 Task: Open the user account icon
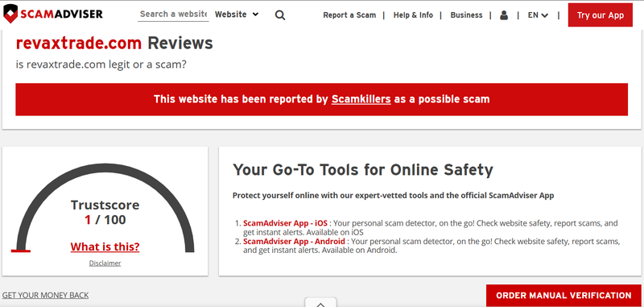(504, 15)
